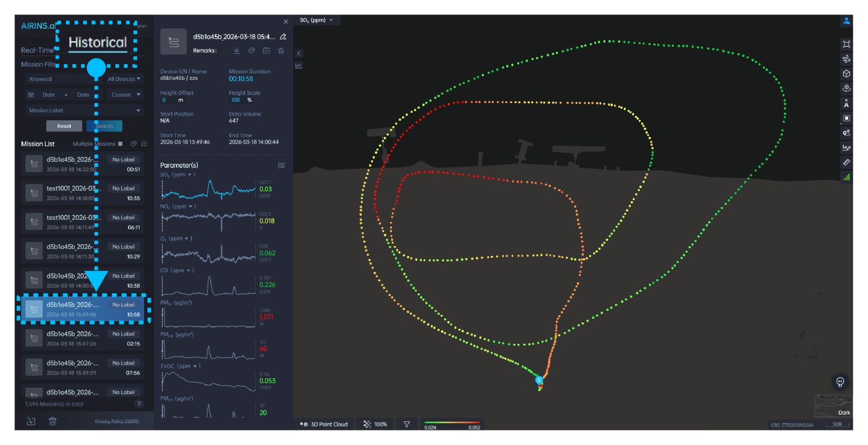The width and height of the screenshot is (868, 445).
Task: Open the Custom date range dropdown
Action: [x=126, y=94]
